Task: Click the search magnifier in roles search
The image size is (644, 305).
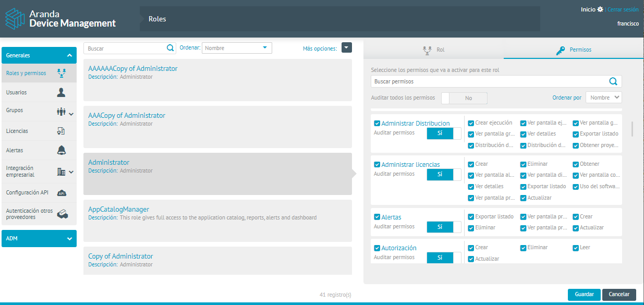Action: click(170, 48)
